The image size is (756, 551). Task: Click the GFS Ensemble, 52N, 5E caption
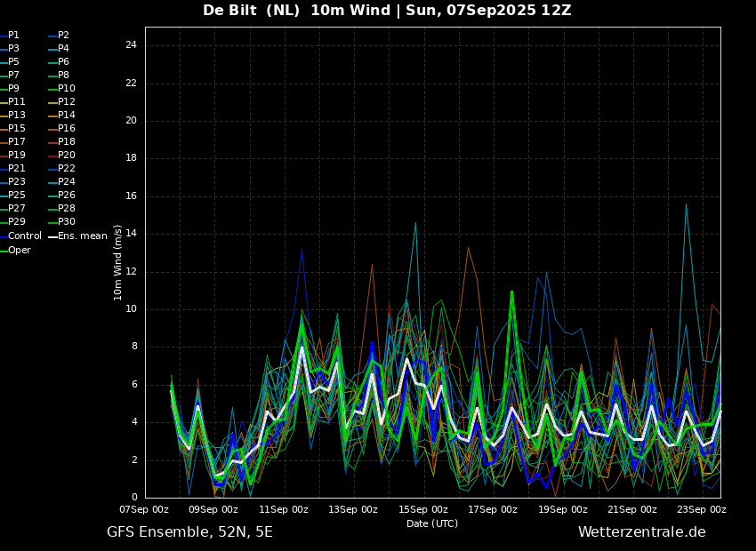(x=189, y=532)
